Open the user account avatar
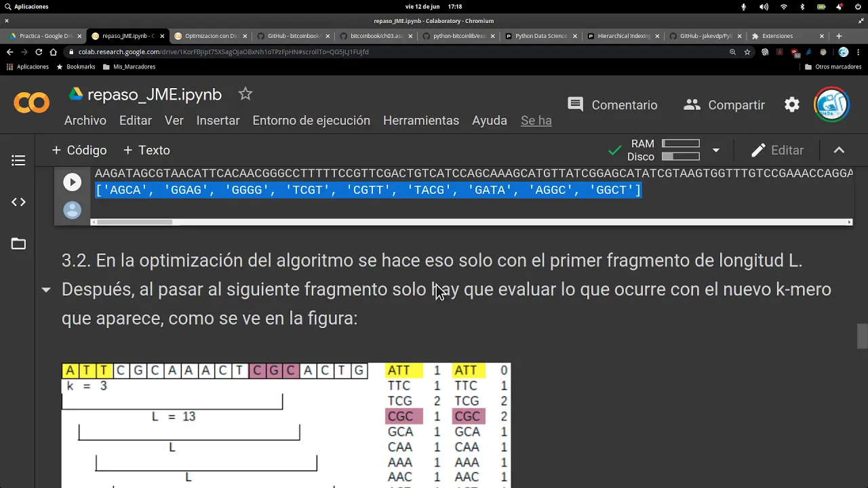Screen dimensions: 868x488 (x=831, y=104)
